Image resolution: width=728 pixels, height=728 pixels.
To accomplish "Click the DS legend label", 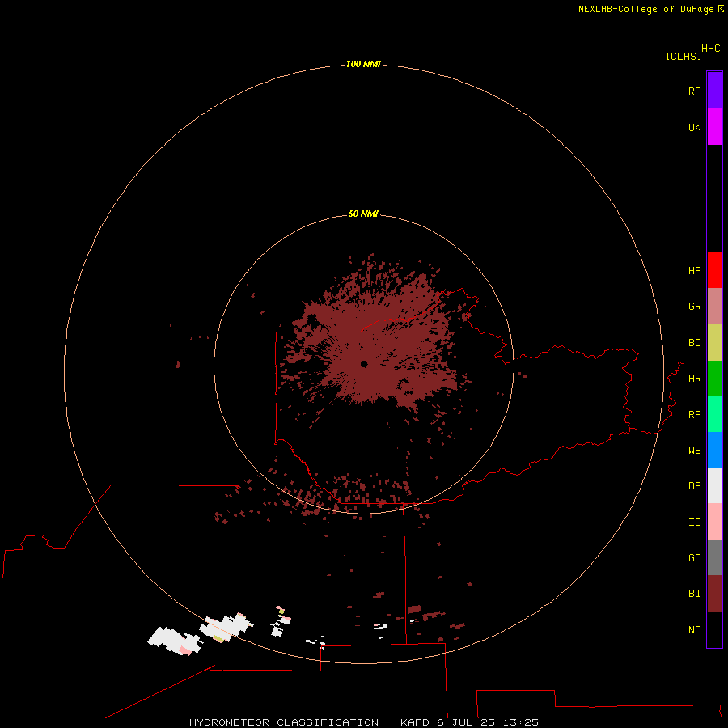I will (x=695, y=486).
